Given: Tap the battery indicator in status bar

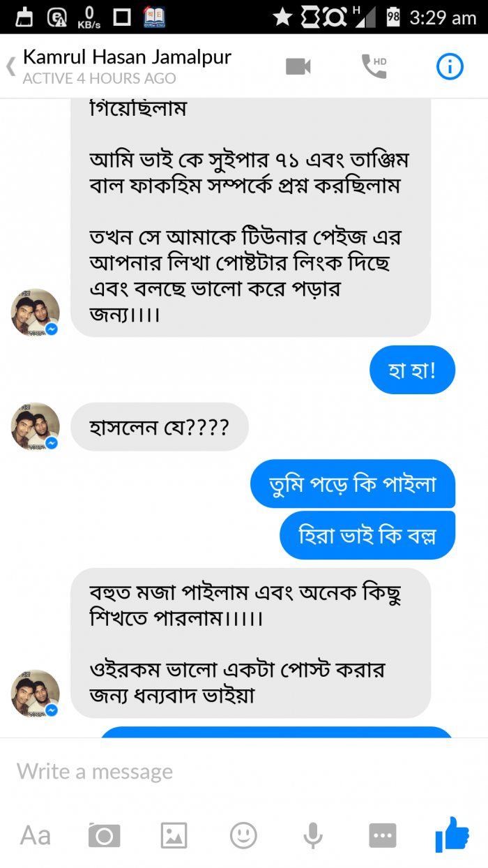Looking at the screenshot, I should click(393, 17).
